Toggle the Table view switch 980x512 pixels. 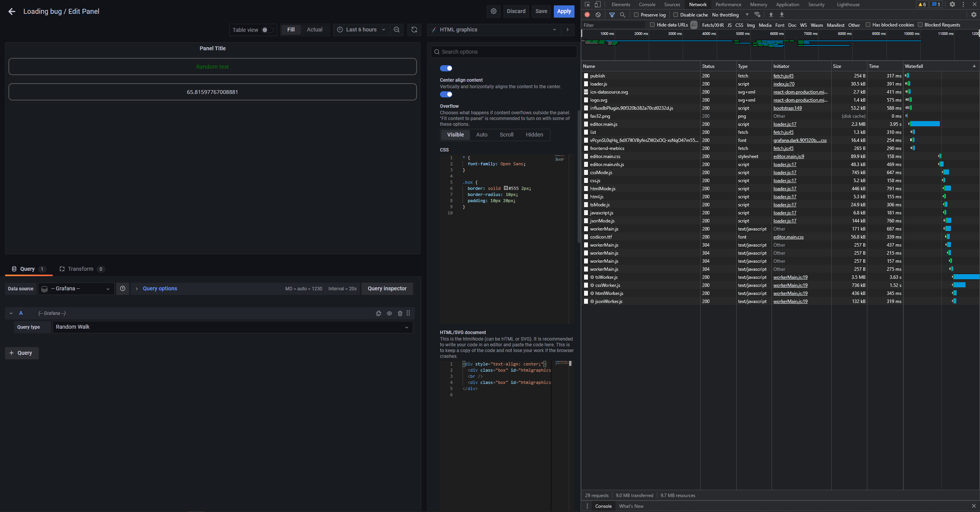coord(267,30)
